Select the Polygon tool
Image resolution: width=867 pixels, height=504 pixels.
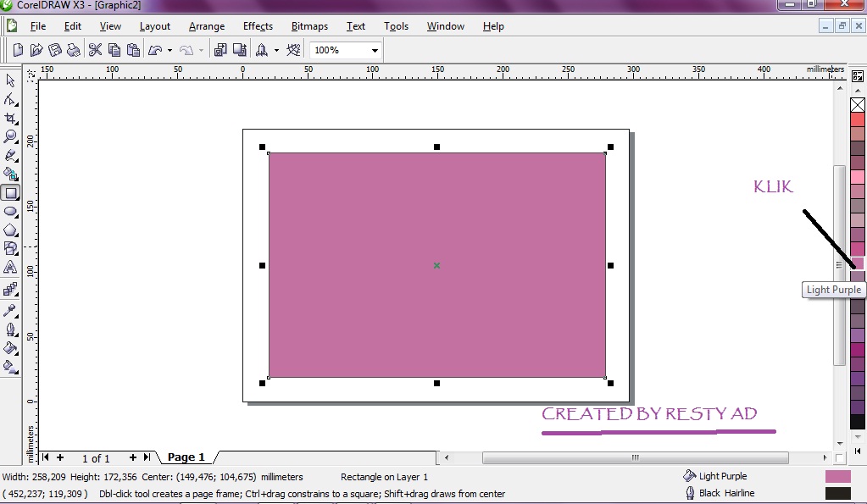(10, 230)
